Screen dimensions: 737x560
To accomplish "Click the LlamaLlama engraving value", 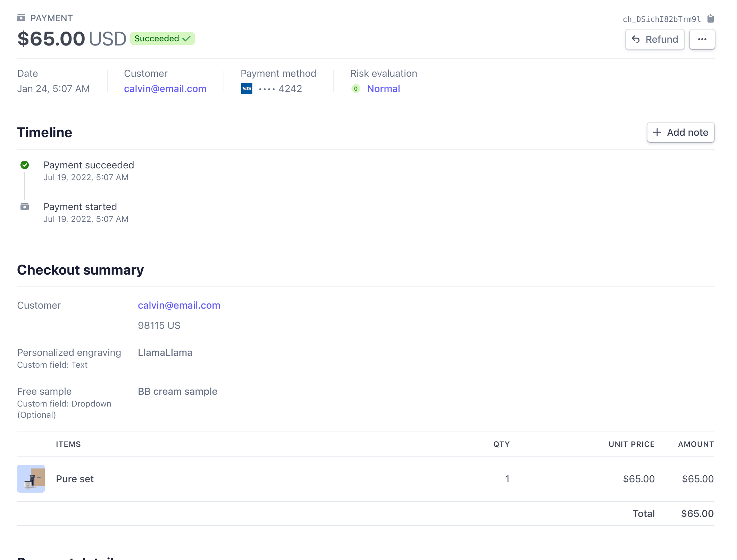I will point(165,353).
